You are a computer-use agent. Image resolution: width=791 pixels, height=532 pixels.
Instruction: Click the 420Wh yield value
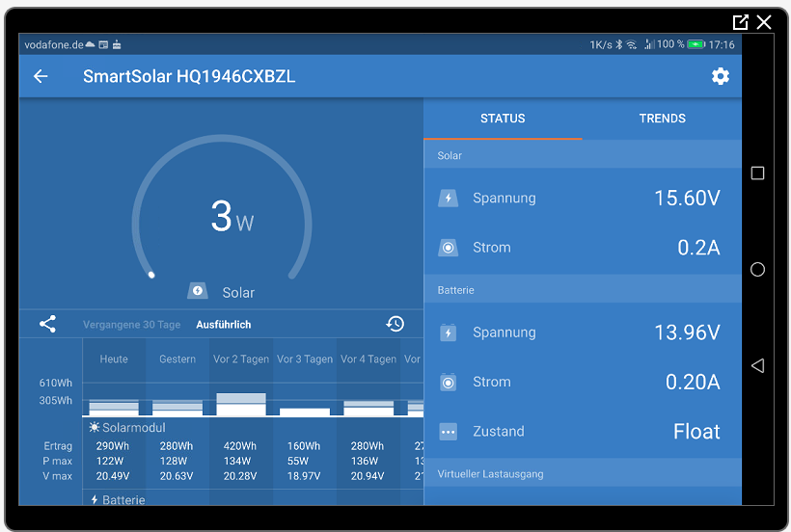coord(239,446)
